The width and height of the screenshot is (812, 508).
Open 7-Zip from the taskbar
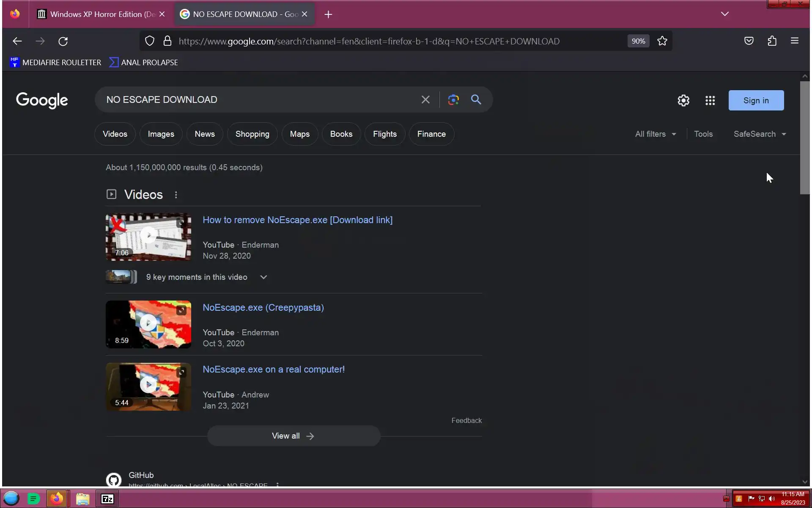coord(107,499)
